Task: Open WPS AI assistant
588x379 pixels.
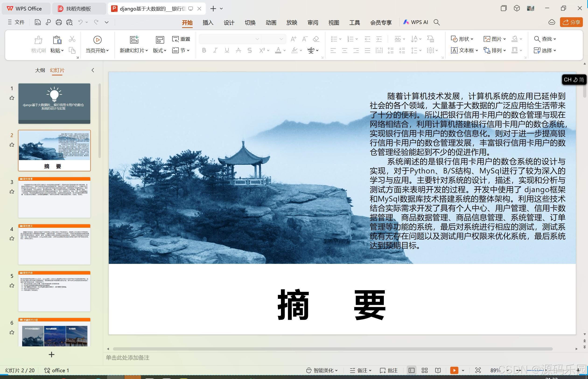Action: click(x=416, y=22)
